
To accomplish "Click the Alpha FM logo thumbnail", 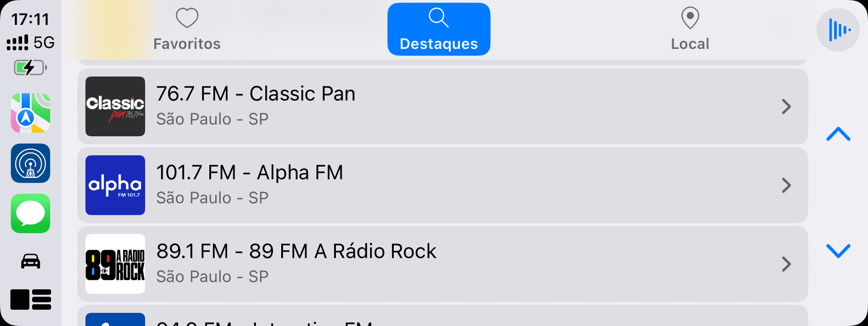I will pos(115,185).
